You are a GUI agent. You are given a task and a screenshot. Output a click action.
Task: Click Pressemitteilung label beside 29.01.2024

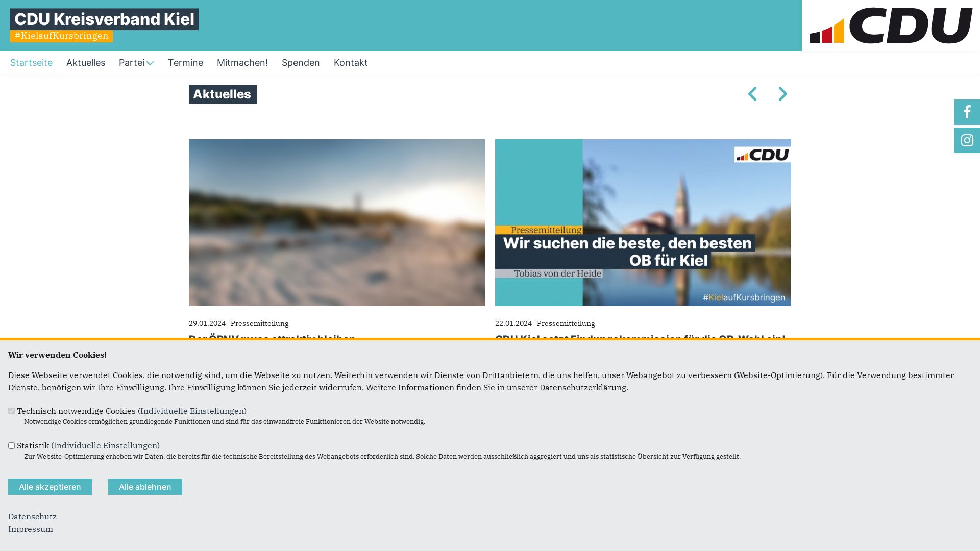click(x=259, y=323)
